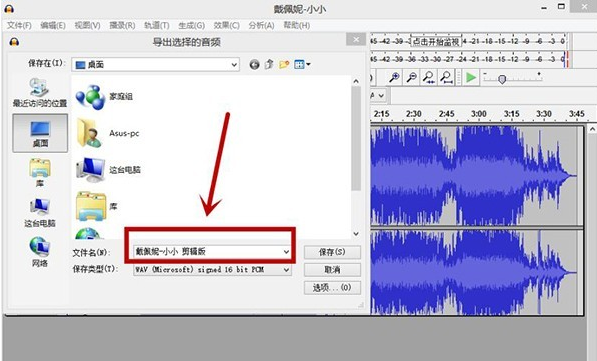Click the 3:45 mark on the timeline

coord(576,114)
